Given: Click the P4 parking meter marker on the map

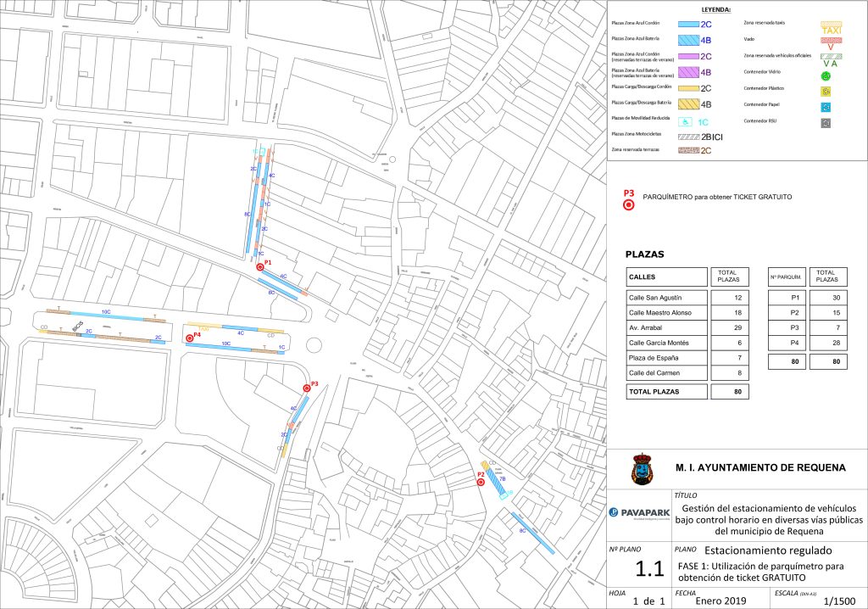Looking at the screenshot, I should (x=189, y=338).
